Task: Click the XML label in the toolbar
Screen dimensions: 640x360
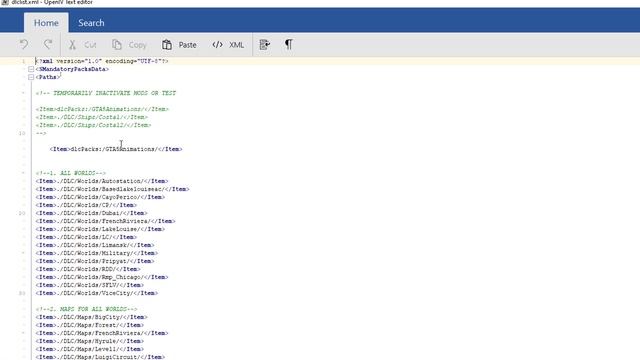Action: (236, 45)
